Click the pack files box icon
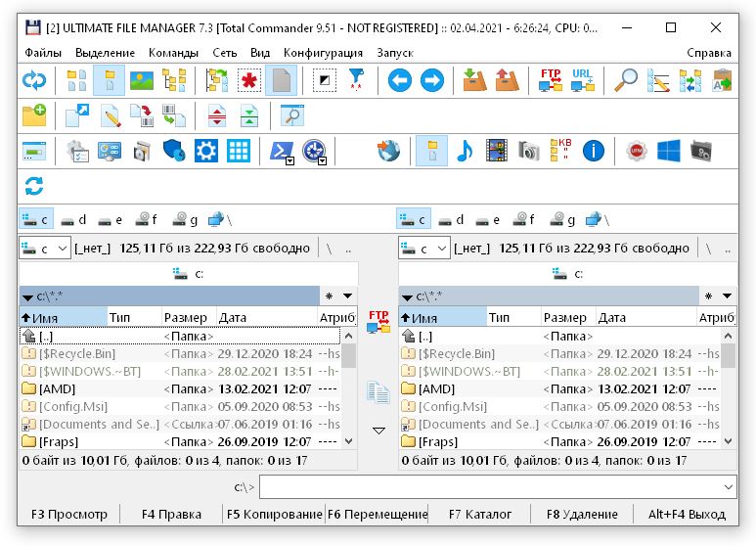The height and width of the screenshot is (546, 756). point(475,80)
